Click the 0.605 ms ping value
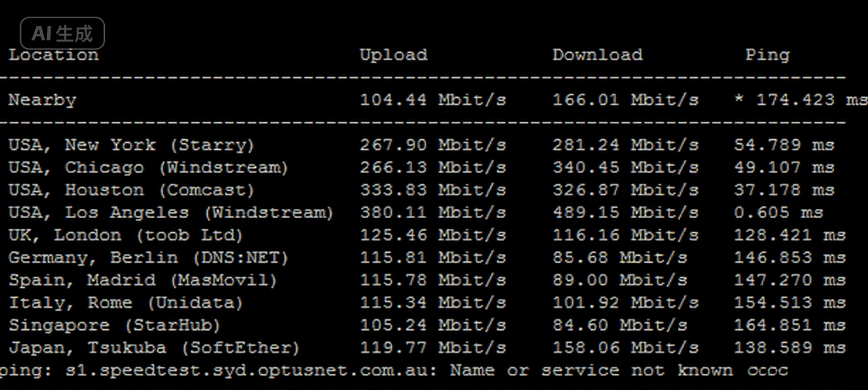This screenshot has width=868, height=390. coord(778,213)
